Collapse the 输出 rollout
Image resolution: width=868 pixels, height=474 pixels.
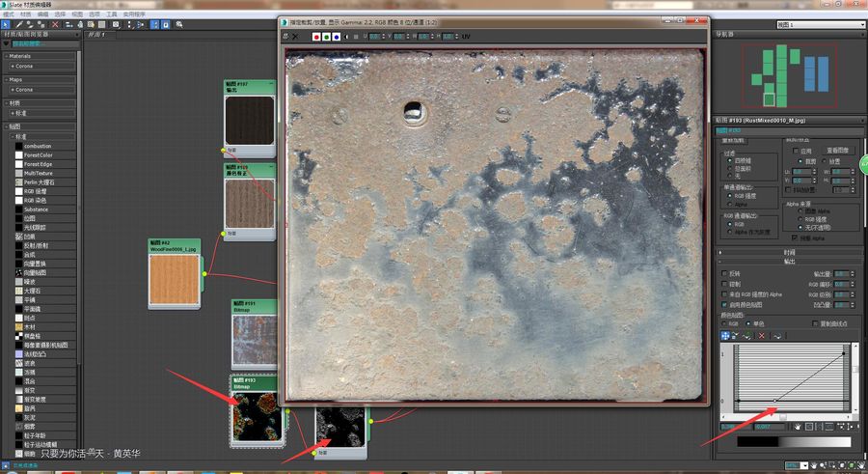[789, 261]
